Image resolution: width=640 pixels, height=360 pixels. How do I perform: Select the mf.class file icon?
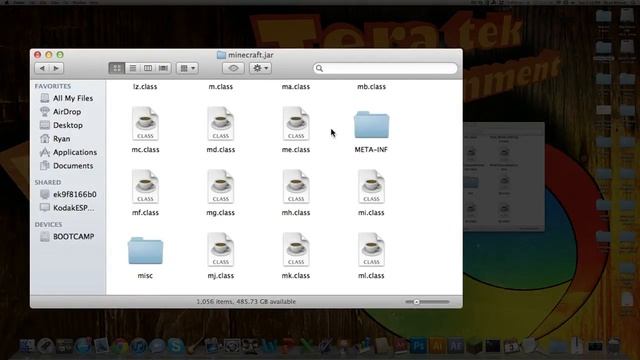point(145,187)
